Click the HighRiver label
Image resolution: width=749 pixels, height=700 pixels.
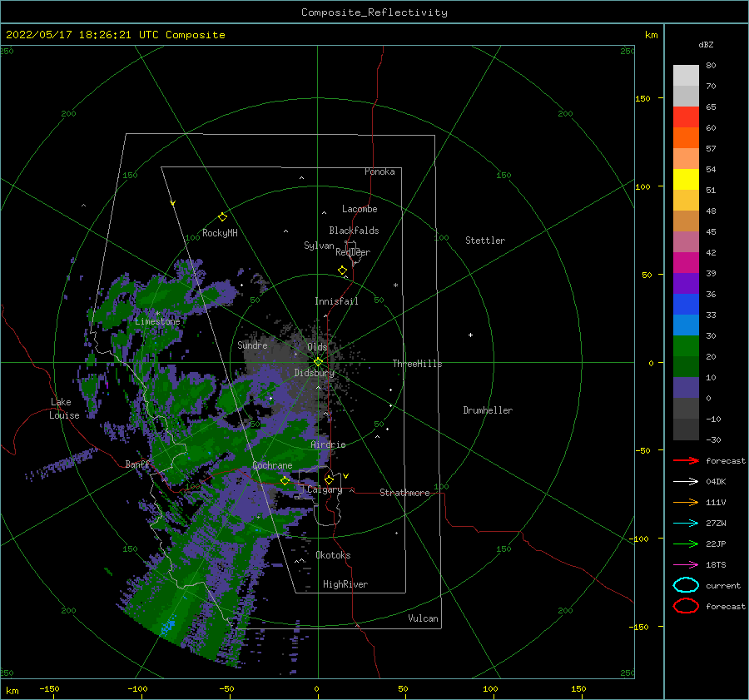pyautogui.click(x=345, y=584)
